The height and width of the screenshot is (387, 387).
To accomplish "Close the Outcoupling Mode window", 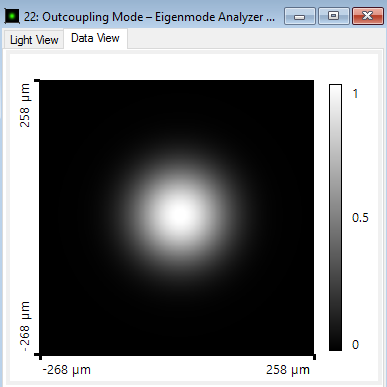I will pos(368,16).
